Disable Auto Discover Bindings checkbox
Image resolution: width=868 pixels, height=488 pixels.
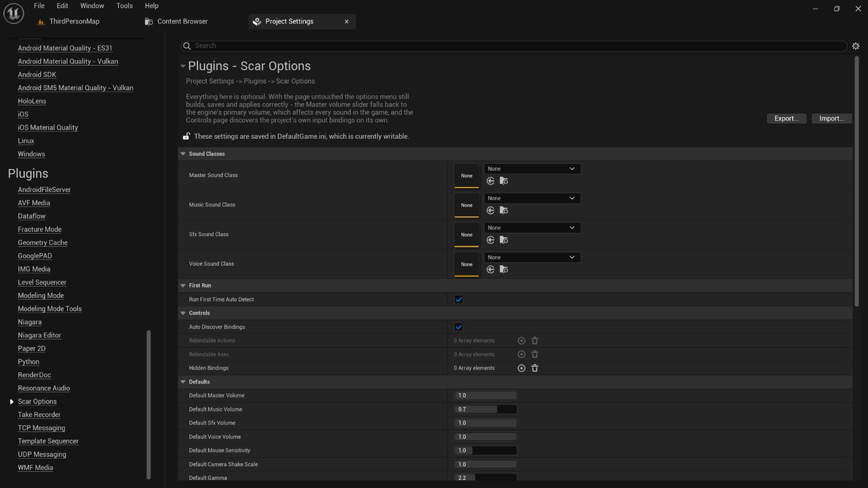458,327
